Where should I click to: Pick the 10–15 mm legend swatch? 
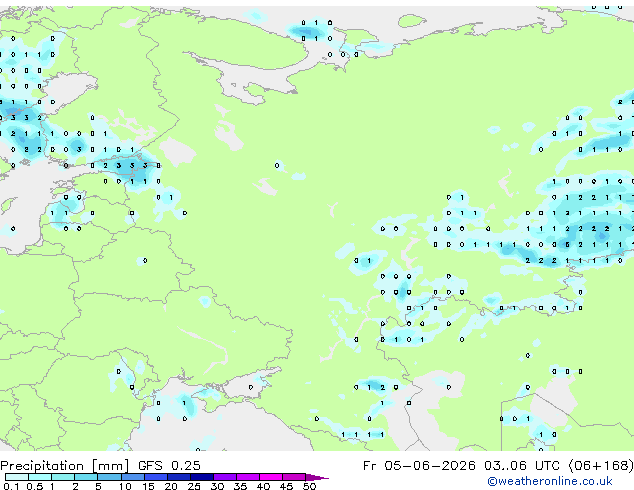coord(132,477)
